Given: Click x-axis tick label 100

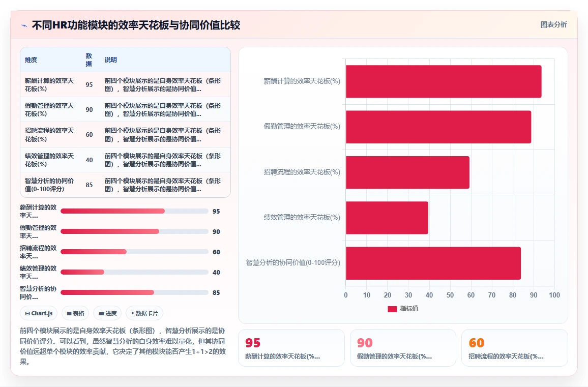Looking at the screenshot, I should click(x=554, y=295).
